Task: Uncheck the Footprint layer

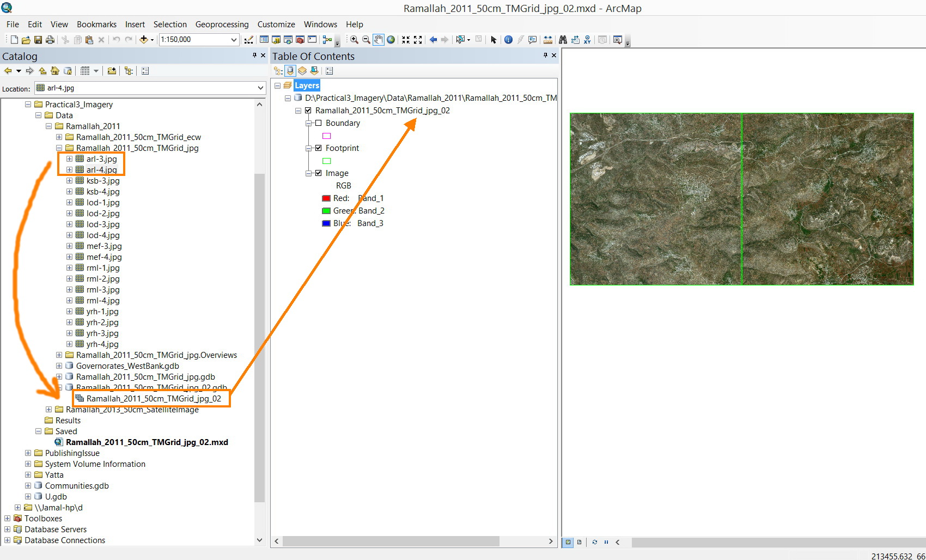Action: (x=319, y=148)
